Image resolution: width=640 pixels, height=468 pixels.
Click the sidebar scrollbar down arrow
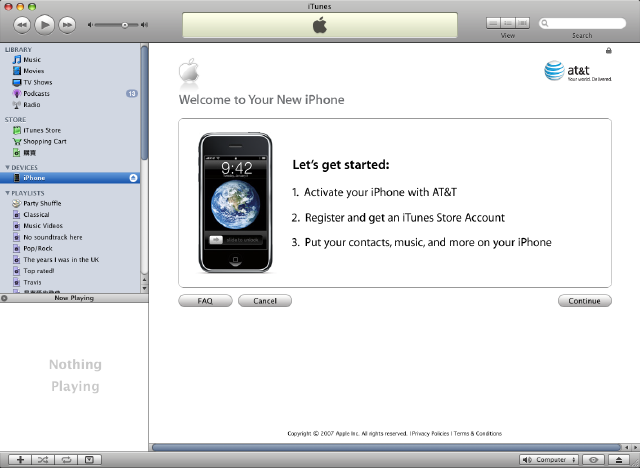144,288
